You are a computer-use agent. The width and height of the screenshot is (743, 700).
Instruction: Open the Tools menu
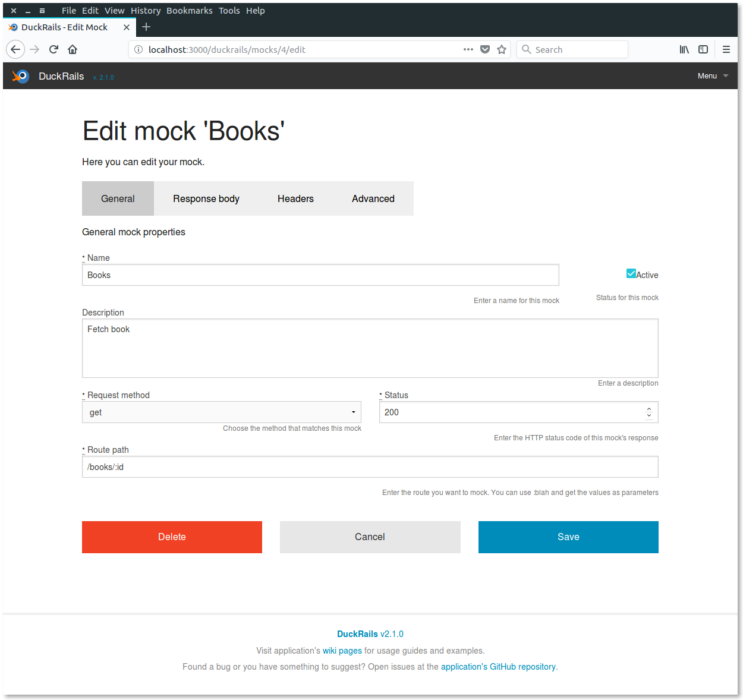point(229,11)
